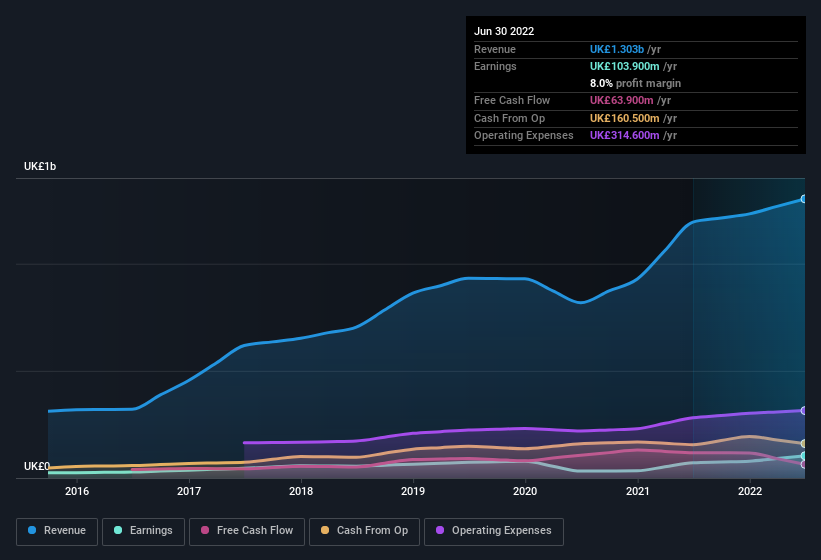Click the 2017 x-axis year label
Screen dimensions: 821x560
(x=189, y=491)
